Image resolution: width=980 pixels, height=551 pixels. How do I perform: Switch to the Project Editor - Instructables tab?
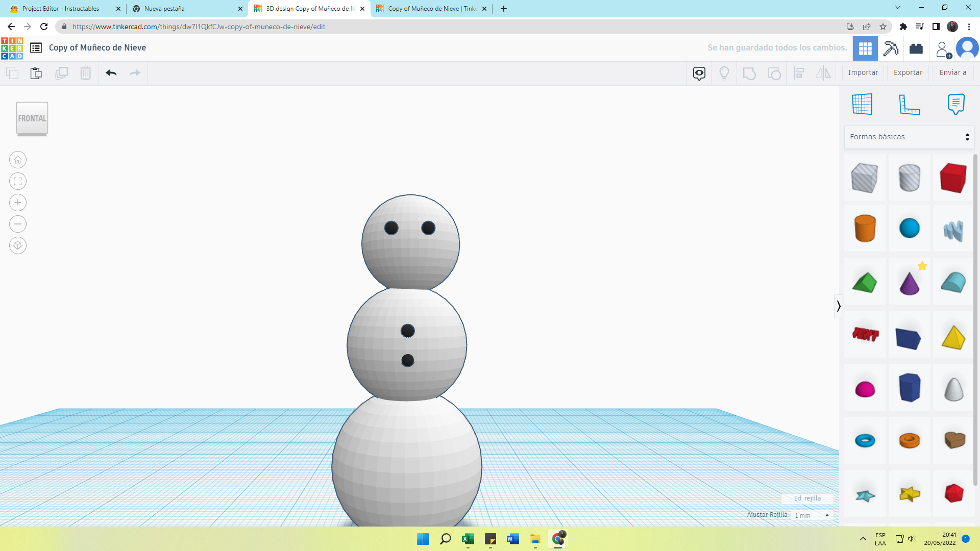(61, 9)
